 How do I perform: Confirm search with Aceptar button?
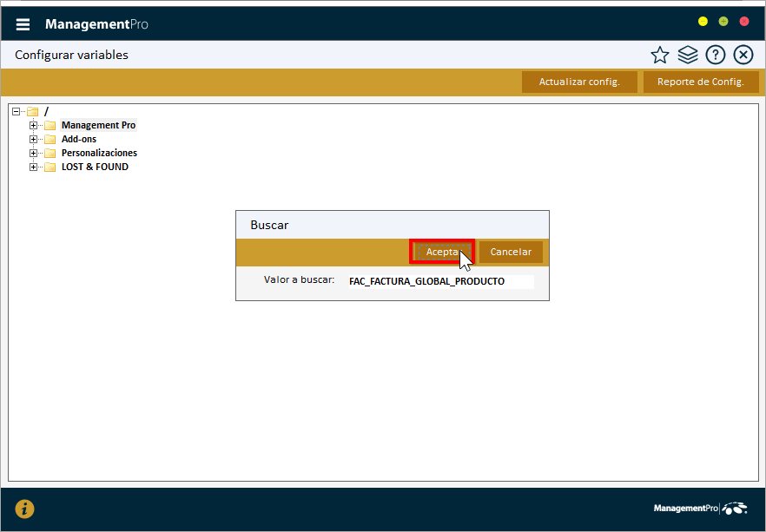pos(442,252)
